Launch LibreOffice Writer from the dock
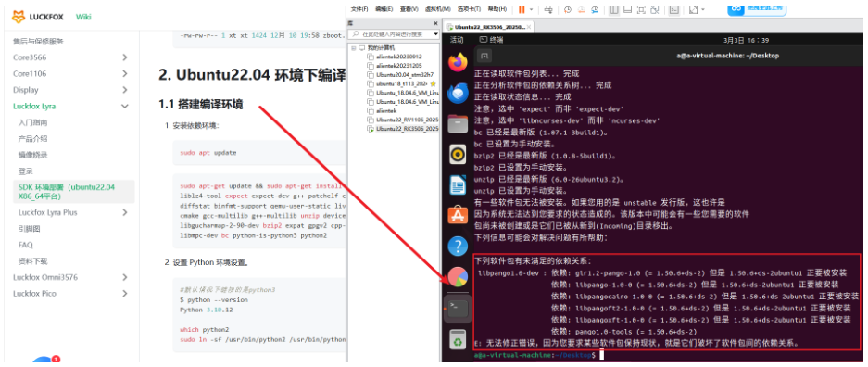This screenshot has width=868, height=367. click(458, 184)
